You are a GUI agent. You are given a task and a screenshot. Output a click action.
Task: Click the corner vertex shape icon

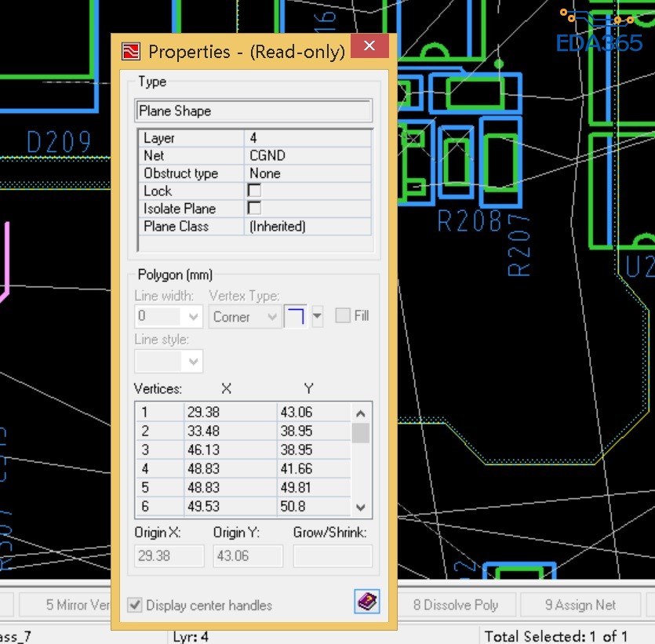pyautogui.click(x=295, y=317)
